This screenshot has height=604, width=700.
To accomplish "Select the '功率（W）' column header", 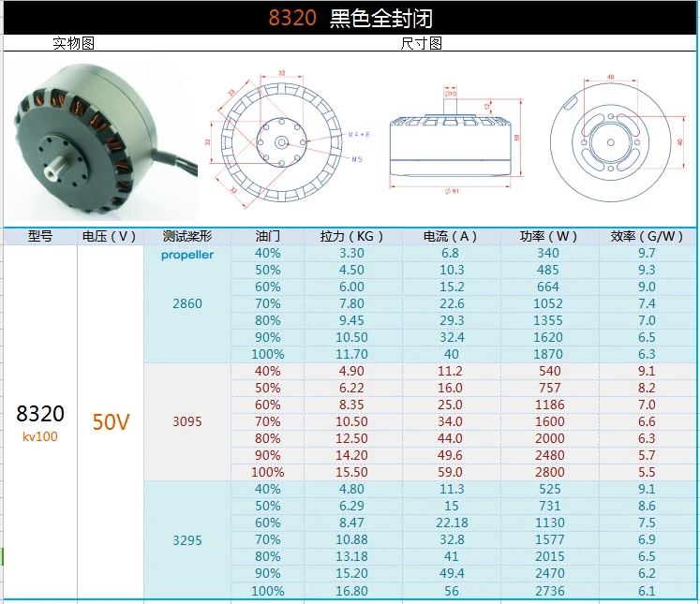I will (548, 236).
